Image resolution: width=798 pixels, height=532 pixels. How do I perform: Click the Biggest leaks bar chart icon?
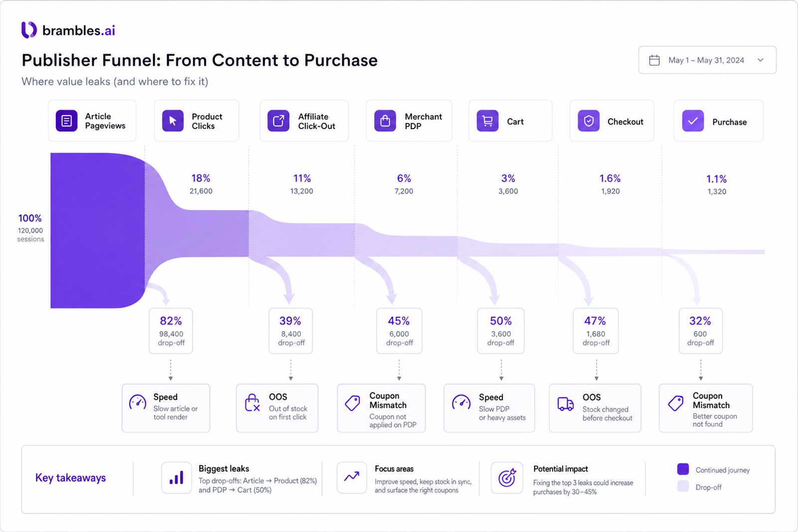click(177, 478)
